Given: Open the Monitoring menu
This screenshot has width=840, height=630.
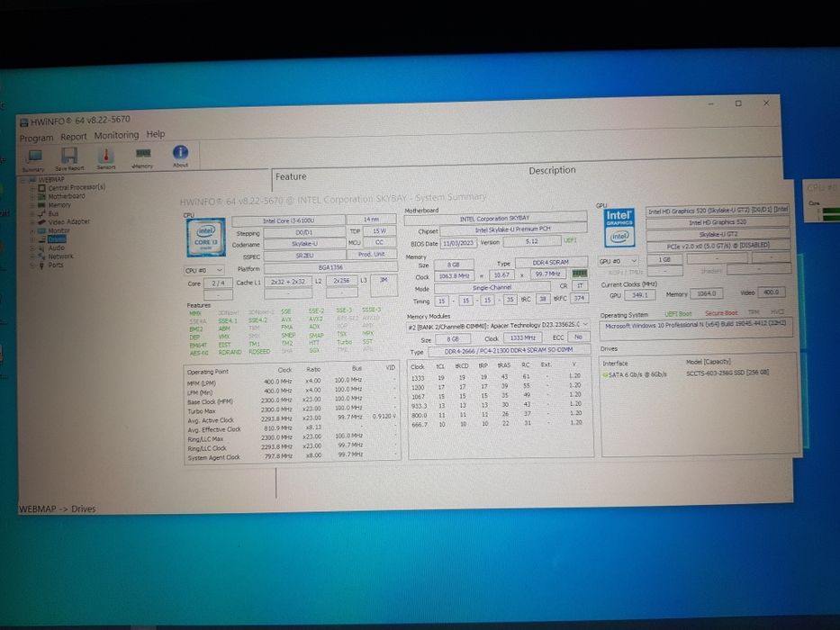Looking at the screenshot, I should coord(116,135).
